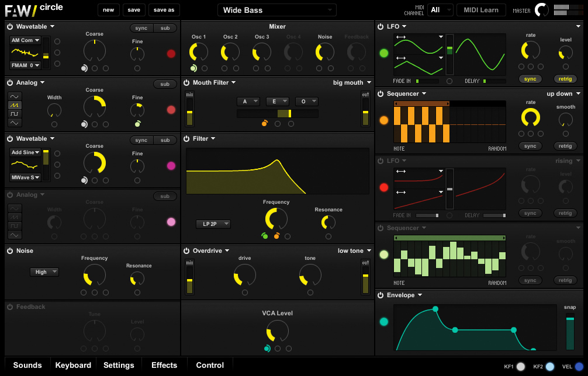Switch to the Effects tab

(x=164, y=365)
